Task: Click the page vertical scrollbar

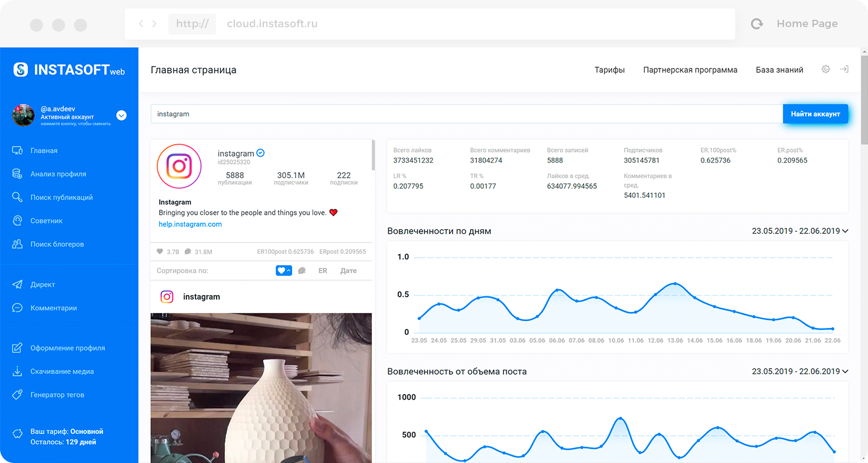Action: click(x=864, y=99)
